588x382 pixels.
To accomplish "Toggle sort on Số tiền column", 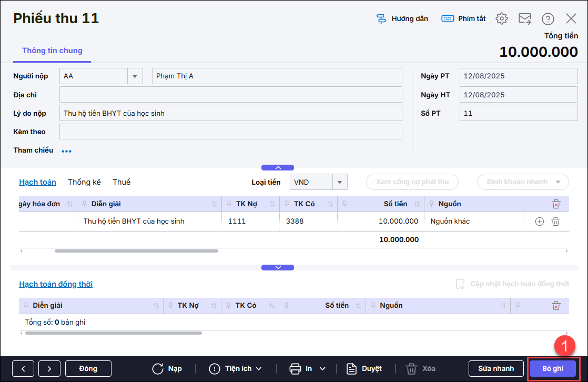I will coord(417,204).
